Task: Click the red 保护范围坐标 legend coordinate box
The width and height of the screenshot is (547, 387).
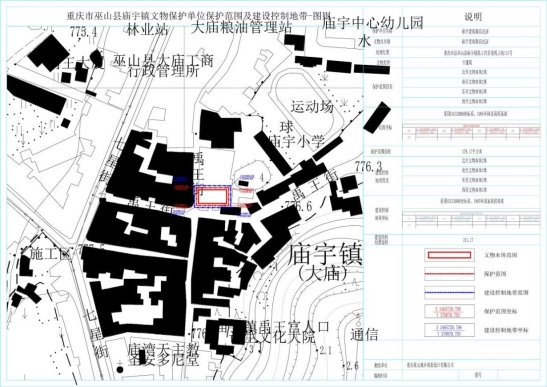Action: pos(449,311)
